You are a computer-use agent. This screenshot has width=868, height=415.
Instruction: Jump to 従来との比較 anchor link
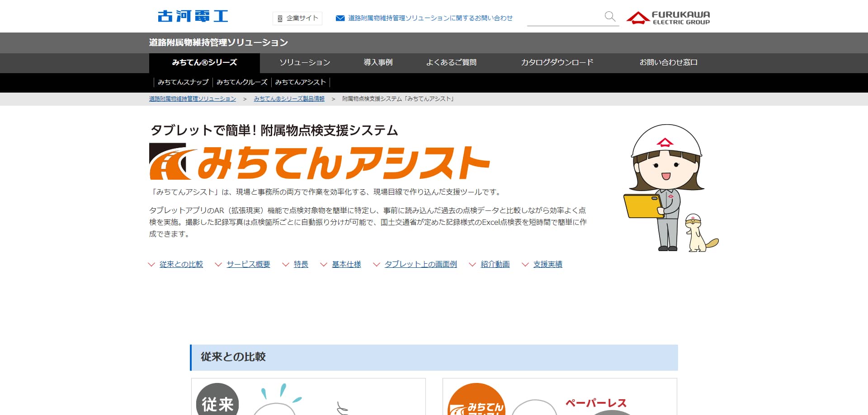[181, 265]
